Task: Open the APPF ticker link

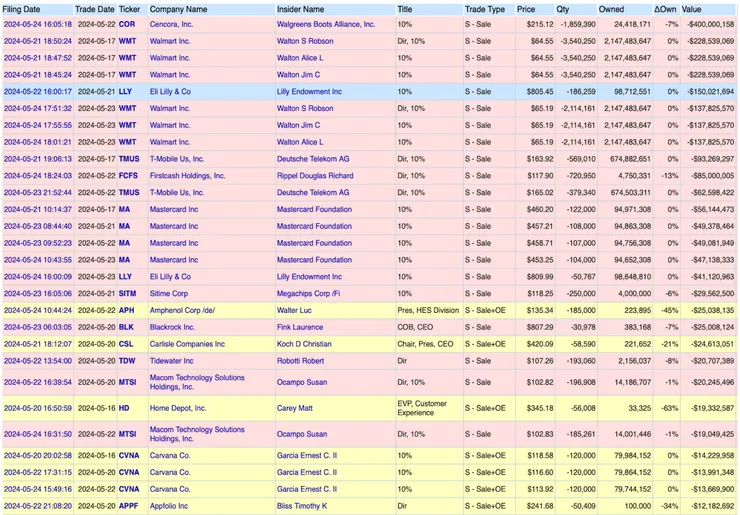Action: [x=128, y=506]
